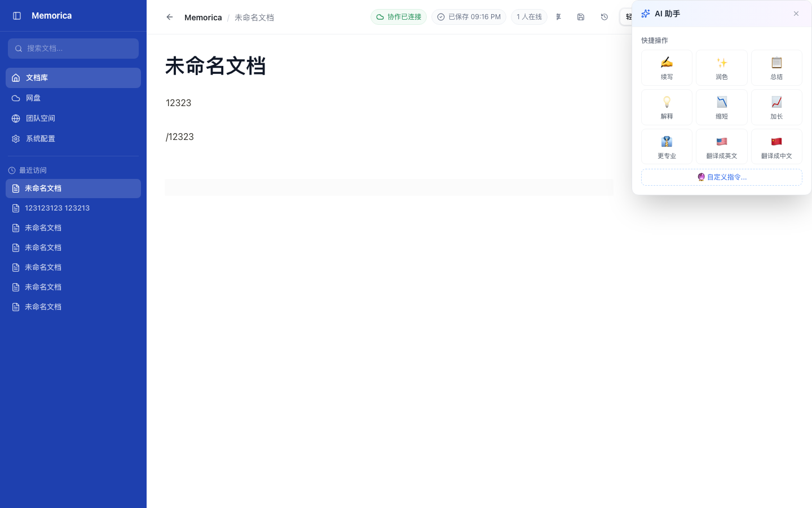812x508 pixels.
Task: Close the AI 助手 panel
Action: coord(796,14)
